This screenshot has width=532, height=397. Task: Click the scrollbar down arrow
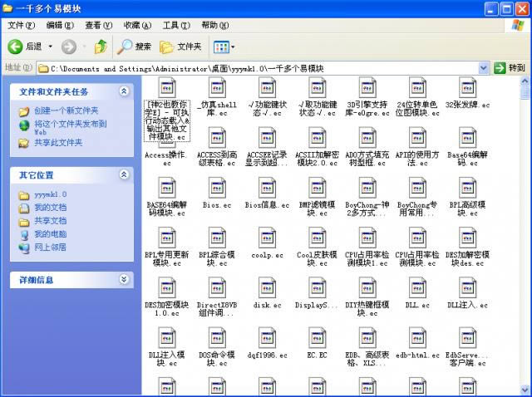click(x=525, y=390)
